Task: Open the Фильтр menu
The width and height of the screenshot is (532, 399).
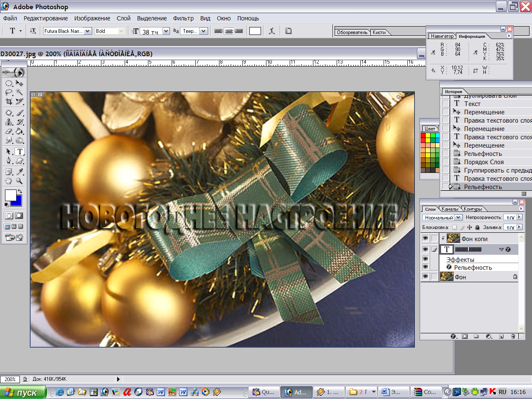Action: 183,18
